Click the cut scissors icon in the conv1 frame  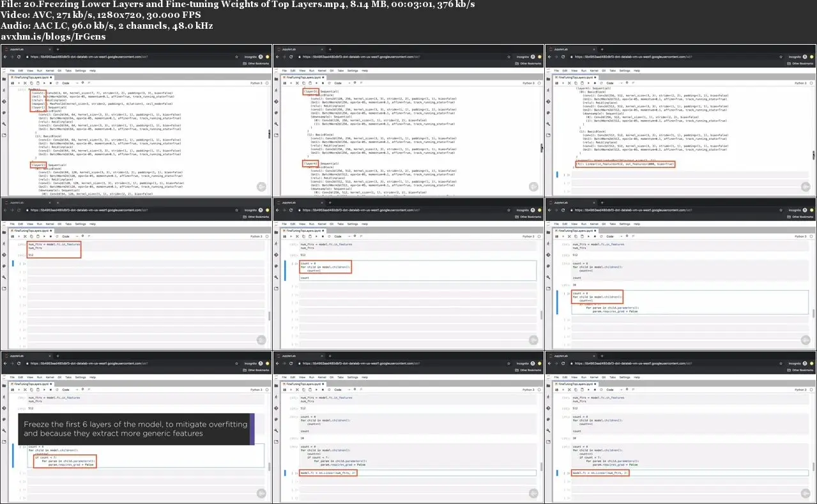pos(25,83)
